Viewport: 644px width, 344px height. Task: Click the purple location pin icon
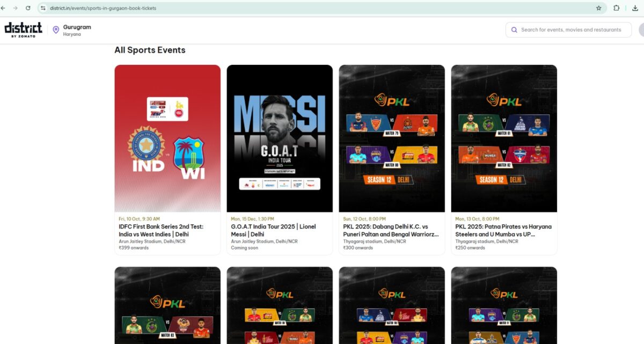tap(56, 30)
